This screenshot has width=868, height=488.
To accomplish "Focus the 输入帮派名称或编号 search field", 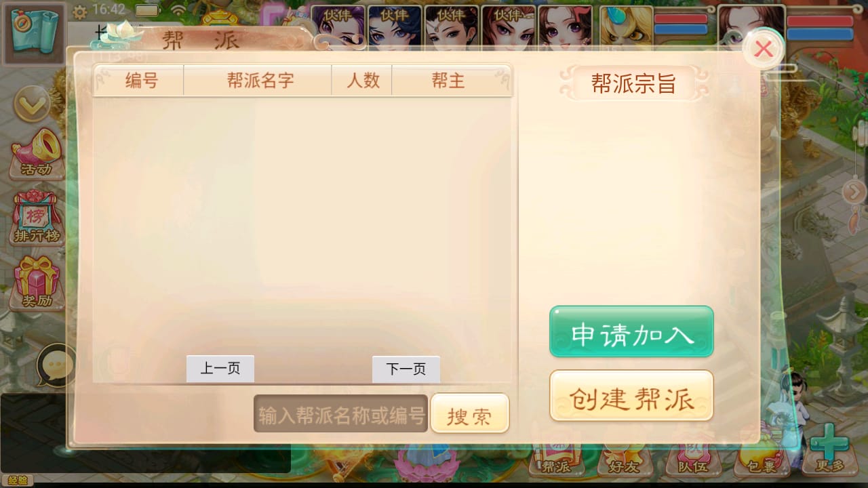I will pyautogui.click(x=341, y=413).
